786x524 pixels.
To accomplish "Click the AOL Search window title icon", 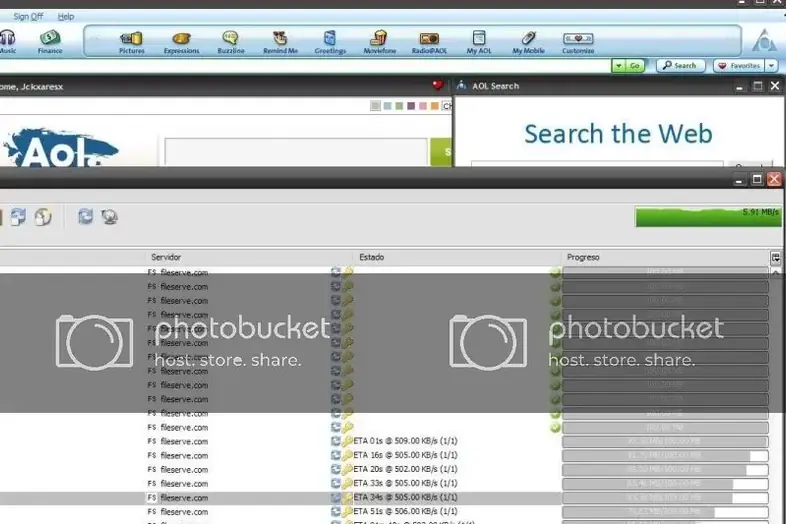I will click(461, 85).
